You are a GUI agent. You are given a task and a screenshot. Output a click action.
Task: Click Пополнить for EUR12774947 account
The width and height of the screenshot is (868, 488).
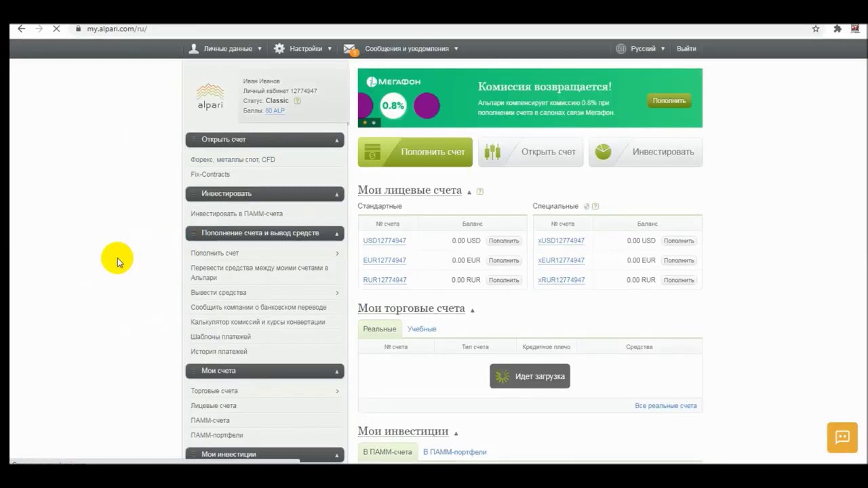(x=504, y=260)
